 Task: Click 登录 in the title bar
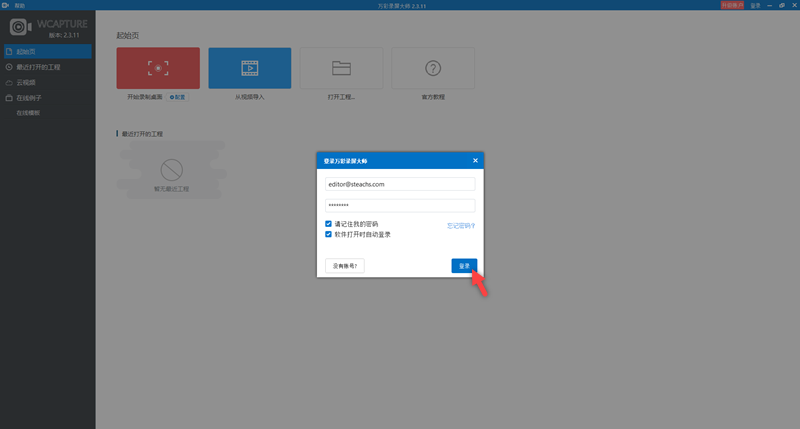755,6
